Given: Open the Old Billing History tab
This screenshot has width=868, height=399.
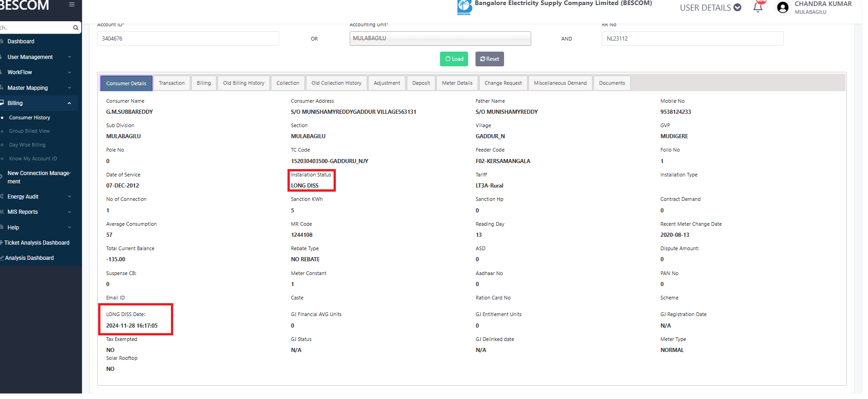Looking at the screenshot, I should coord(244,83).
